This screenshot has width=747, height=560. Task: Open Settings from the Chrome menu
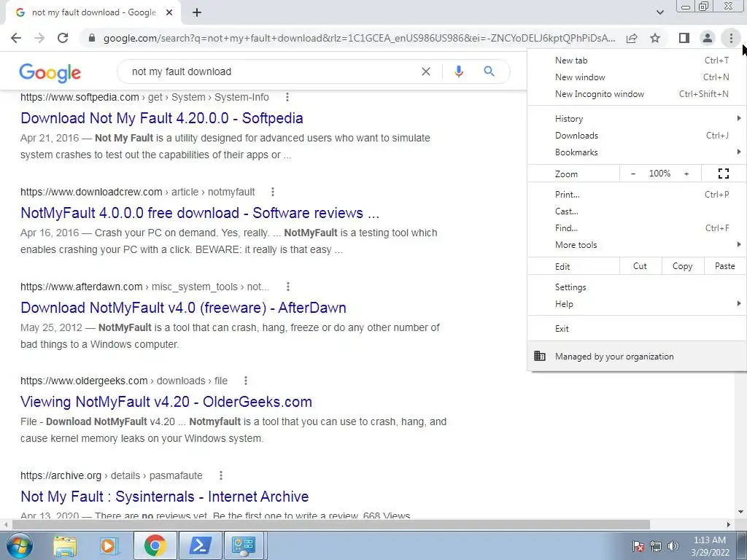pos(637,287)
